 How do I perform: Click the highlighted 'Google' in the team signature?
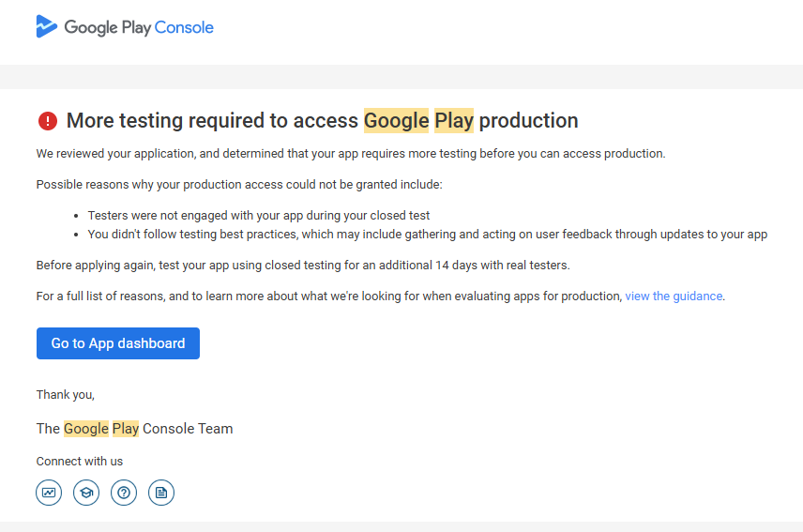pyautogui.click(x=86, y=429)
